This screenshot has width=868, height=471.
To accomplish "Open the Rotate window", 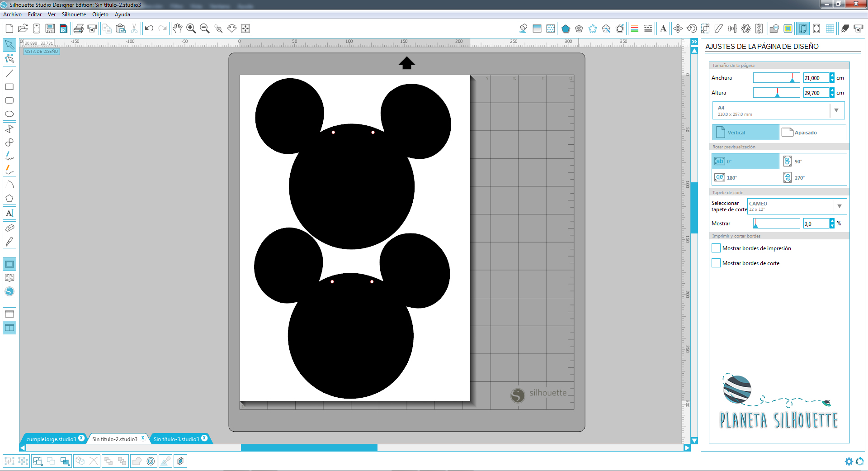I will point(691,29).
